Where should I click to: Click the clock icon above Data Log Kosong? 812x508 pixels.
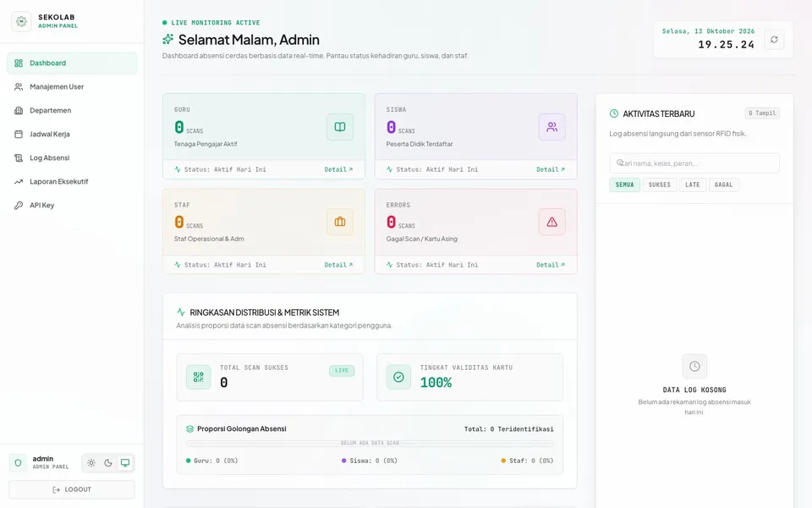694,367
